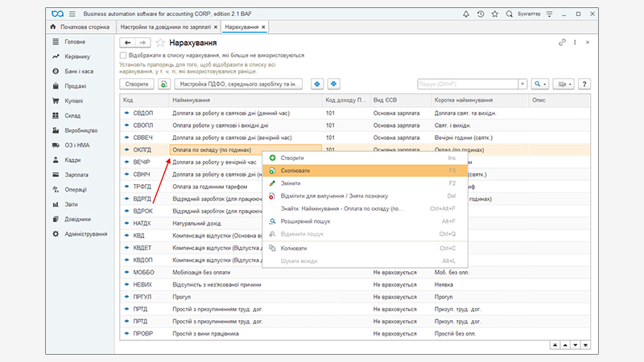Click the notifications bell icon
The width and height of the screenshot is (644, 362).
(468, 14)
